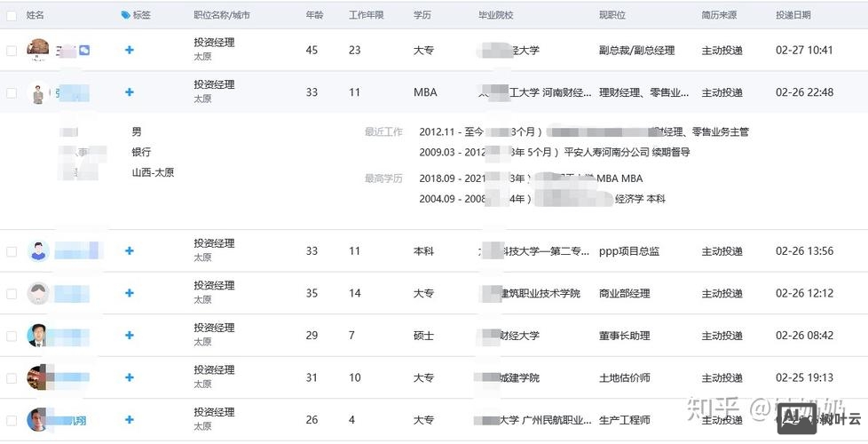
Task: Click the 董事长助理 cell
Action: tap(625, 336)
